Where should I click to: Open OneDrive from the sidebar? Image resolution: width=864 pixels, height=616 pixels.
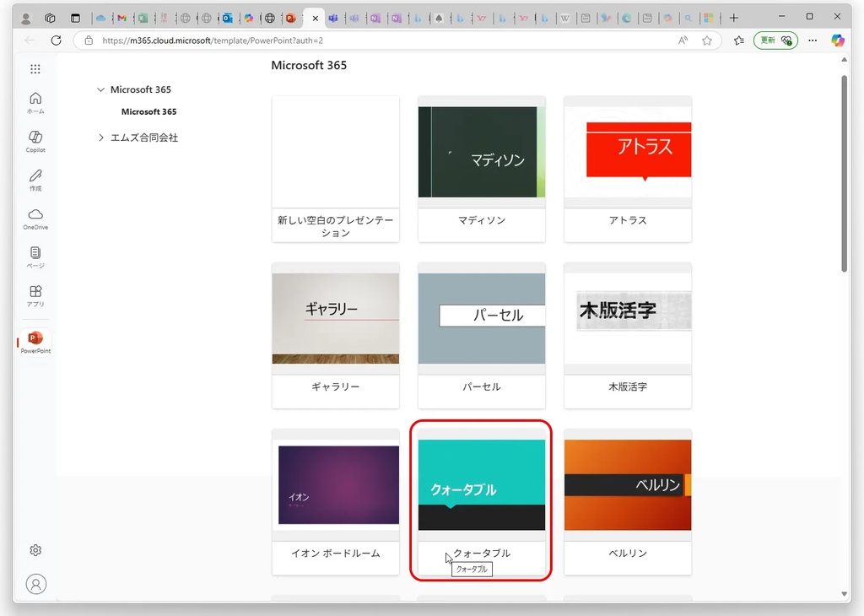pos(35,219)
